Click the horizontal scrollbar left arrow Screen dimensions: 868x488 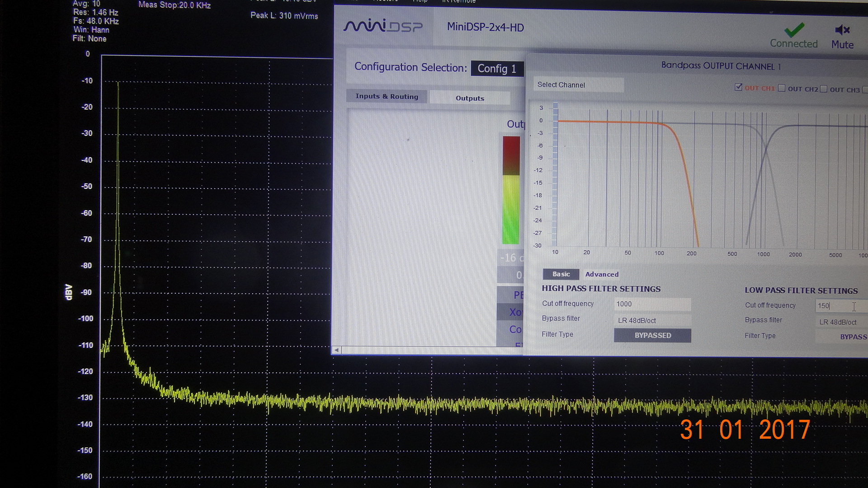tap(336, 350)
